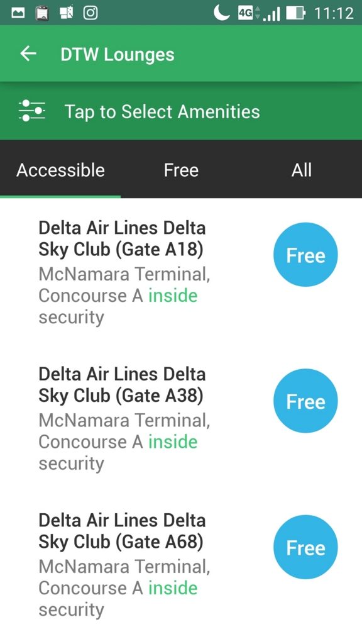Tap the screen-cast notification icon in status bar
362x644 pixels.
point(66,13)
